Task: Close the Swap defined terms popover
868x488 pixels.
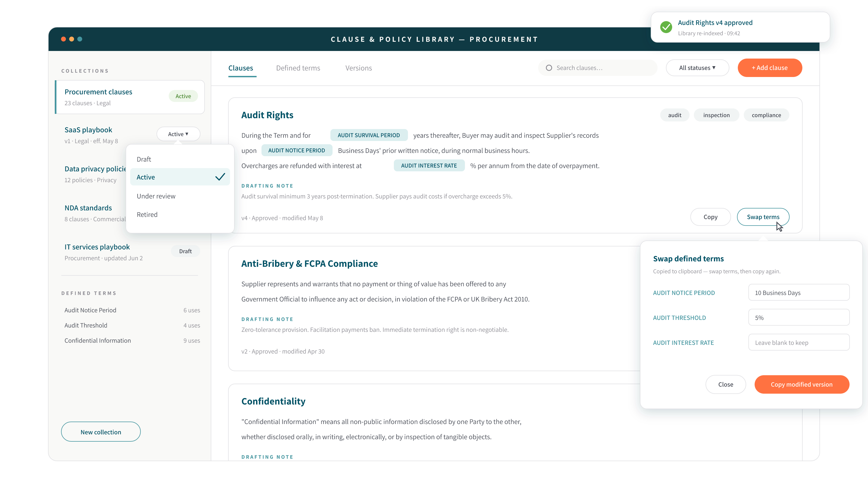Action: [726, 384]
